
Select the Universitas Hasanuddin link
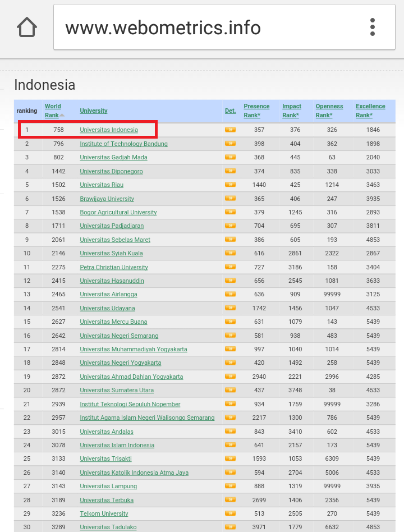pyautogui.click(x=112, y=281)
